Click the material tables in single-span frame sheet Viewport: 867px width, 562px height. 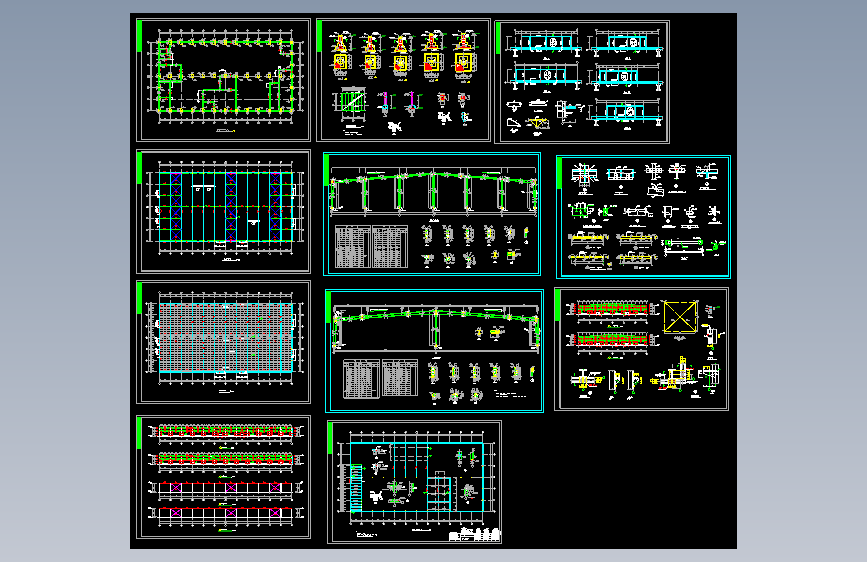click(380, 378)
